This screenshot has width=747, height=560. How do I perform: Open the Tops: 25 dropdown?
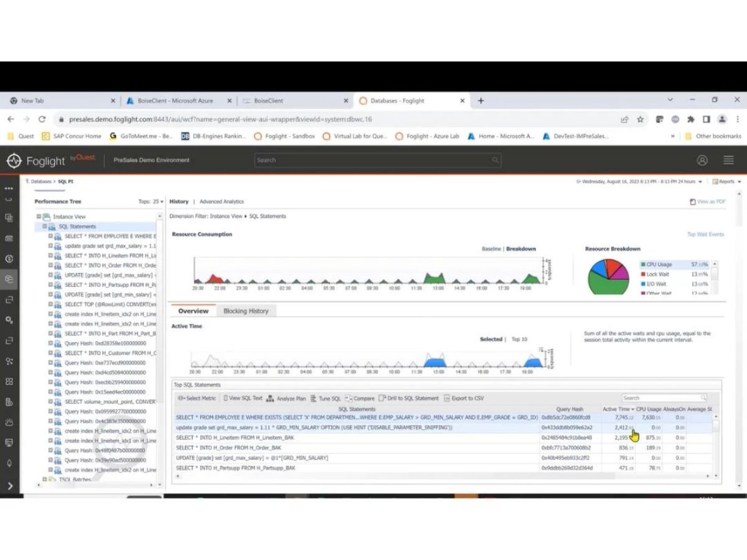(x=151, y=202)
